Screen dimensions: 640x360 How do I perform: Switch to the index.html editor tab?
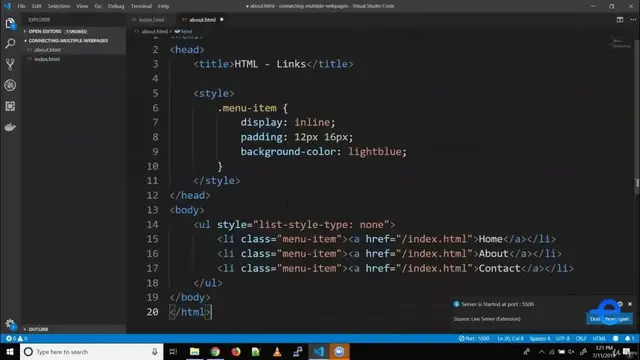tap(151, 20)
